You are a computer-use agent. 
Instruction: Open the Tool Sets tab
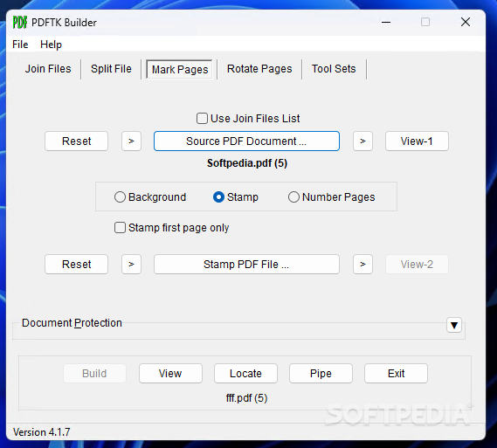334,69
